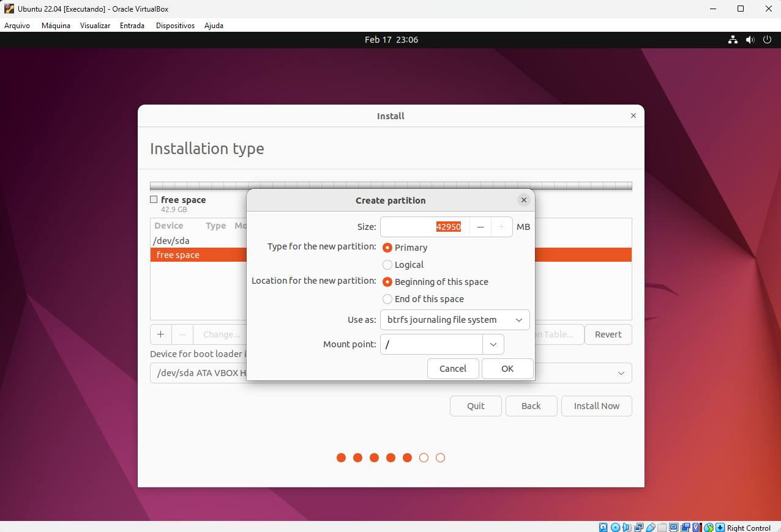The width and height of the screenshot is (781, 532).
Task: Open the volume speaker icon in top bar
Action: [750, 40]
